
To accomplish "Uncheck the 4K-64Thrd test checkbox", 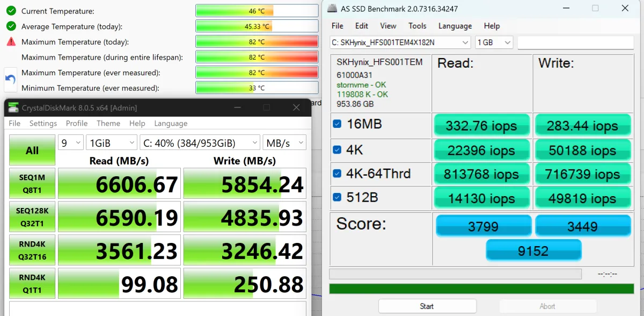I will [x=337, y=174].
